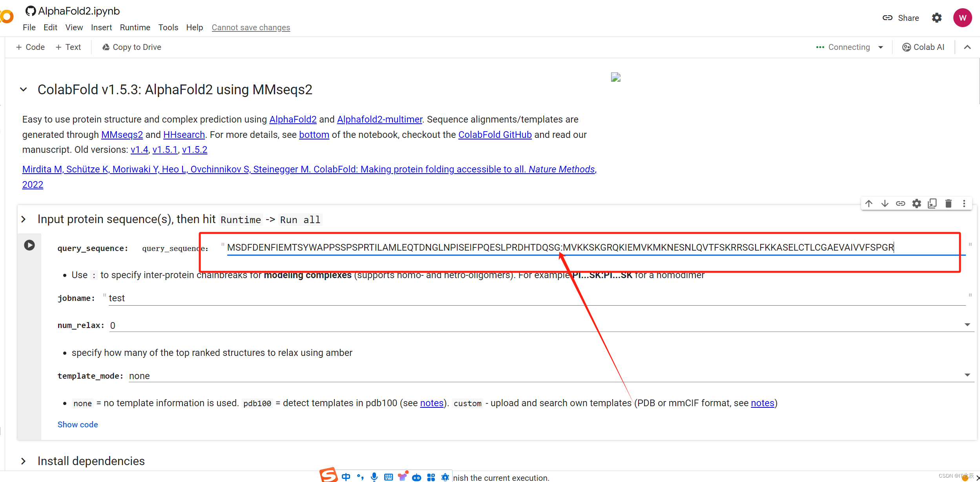Click Copy to Drive button
Screen dimensions: 980x482
pos(132,47)
